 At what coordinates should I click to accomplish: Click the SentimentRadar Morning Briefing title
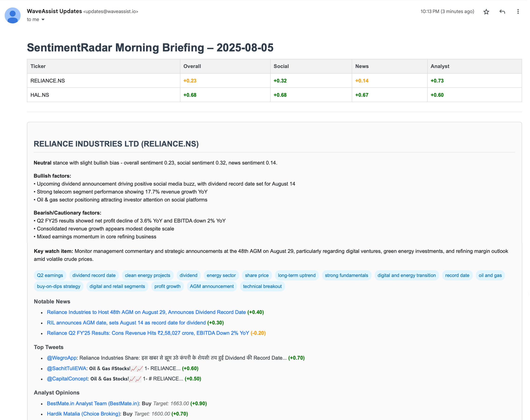150,47
